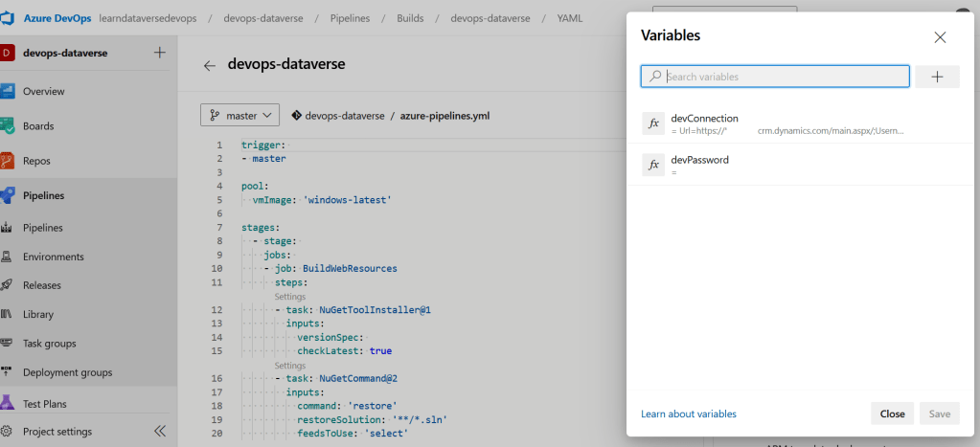Click Settings link above NuGetToolInstaller task
Image resolution: width=980 pixels, height=447 pixels.
(290, 297)
